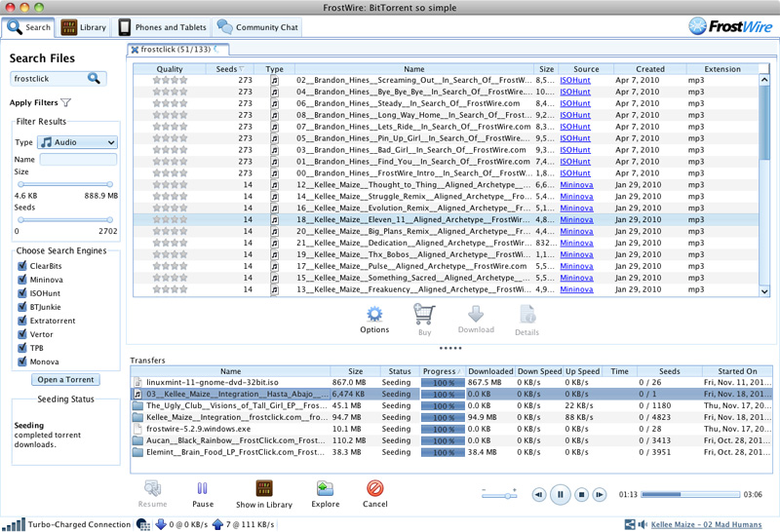Close the frostclick search results tab

[x=135, y=50]
